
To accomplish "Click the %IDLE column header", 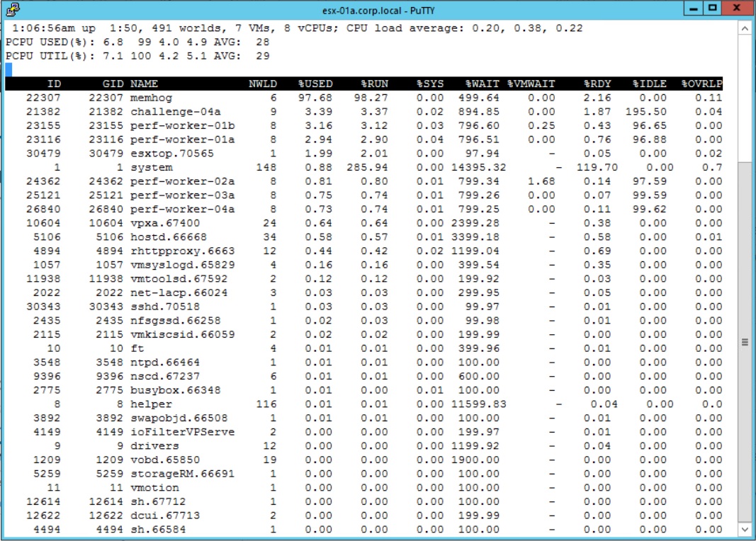I will pos(650,84).
